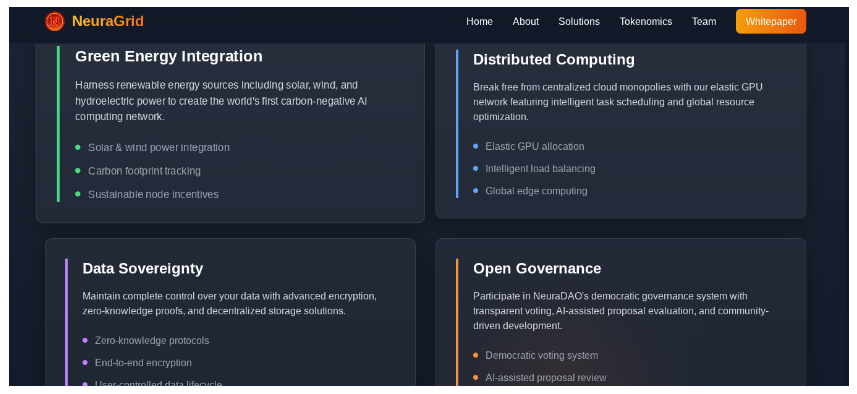Open the Team nav link
Viewport: 857px width, 394px height.
tap(704, 21)
